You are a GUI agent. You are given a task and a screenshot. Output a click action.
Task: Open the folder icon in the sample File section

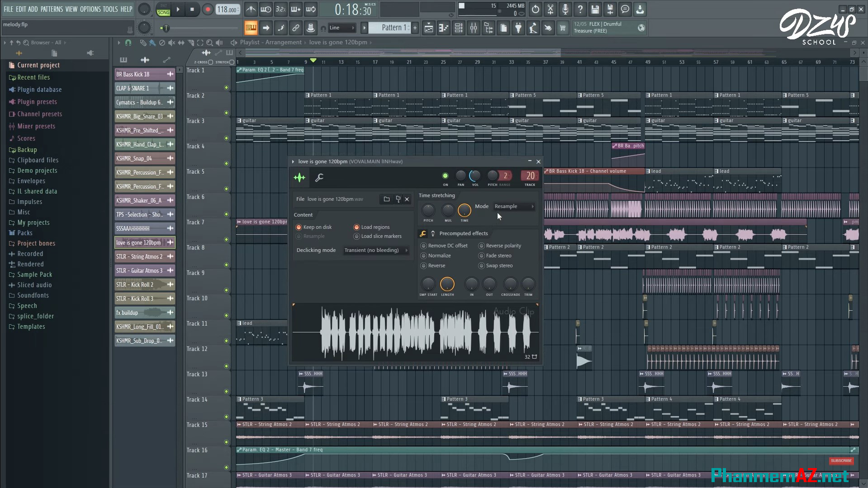pos(387,199)
